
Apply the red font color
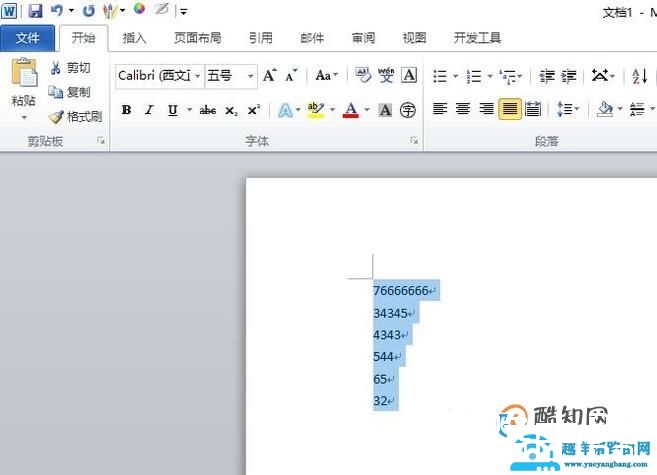click(351, 110)
